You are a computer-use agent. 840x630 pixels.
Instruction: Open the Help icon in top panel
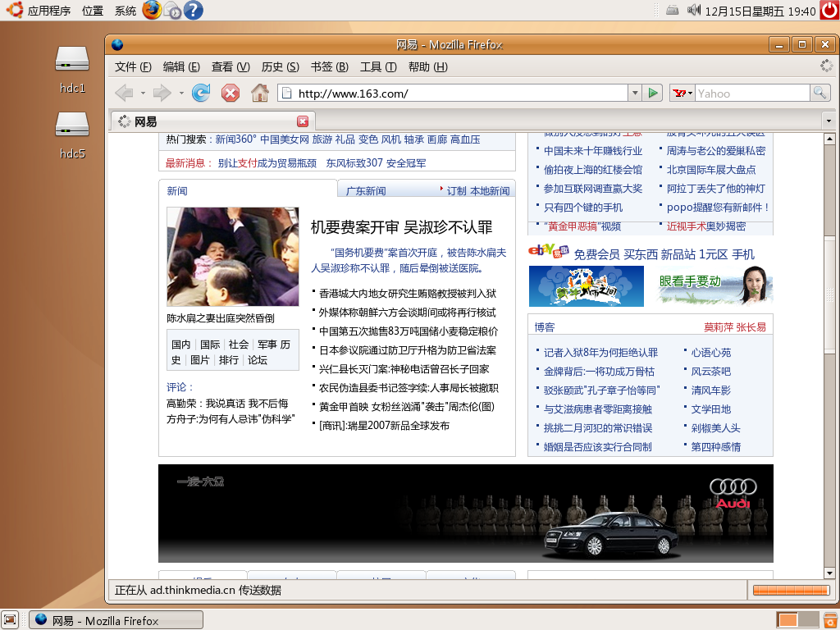[194, 10]
